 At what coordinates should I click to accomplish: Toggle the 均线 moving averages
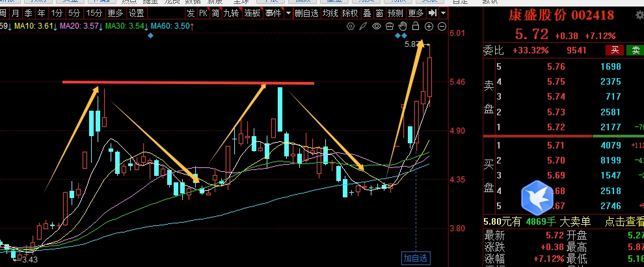coord(330,13)
